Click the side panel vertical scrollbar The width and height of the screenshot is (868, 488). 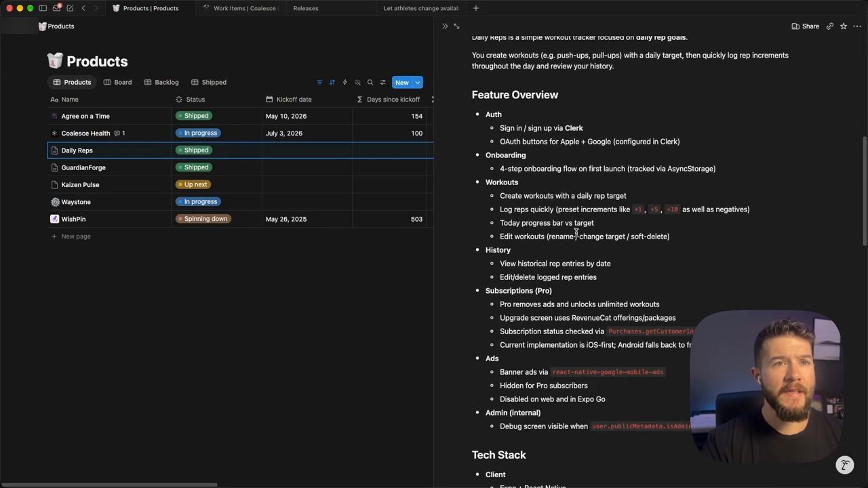pyautogui.click(x=865, y=190)
